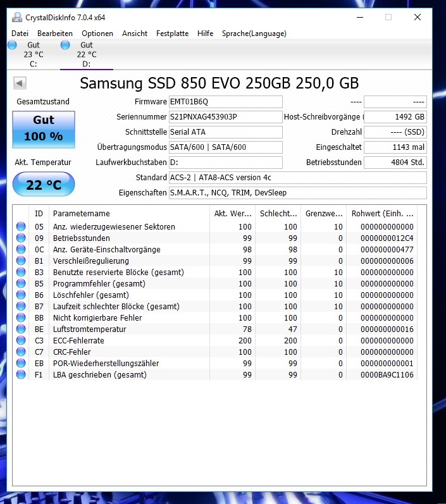Select raw value 000000000016

(387, 329)
